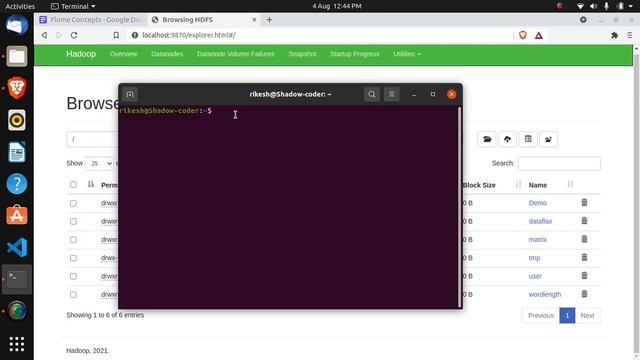Check the matrix row checkbox
The height and width of the screenshot is (360, 640).
point(73,240)
